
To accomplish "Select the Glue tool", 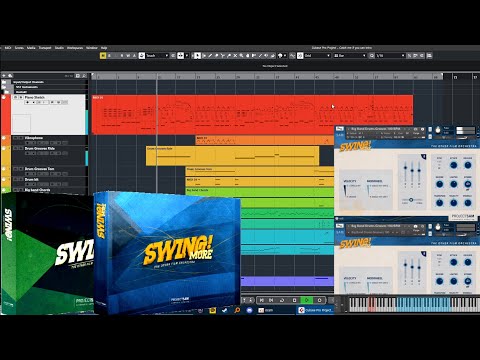I will pos(229,56).
